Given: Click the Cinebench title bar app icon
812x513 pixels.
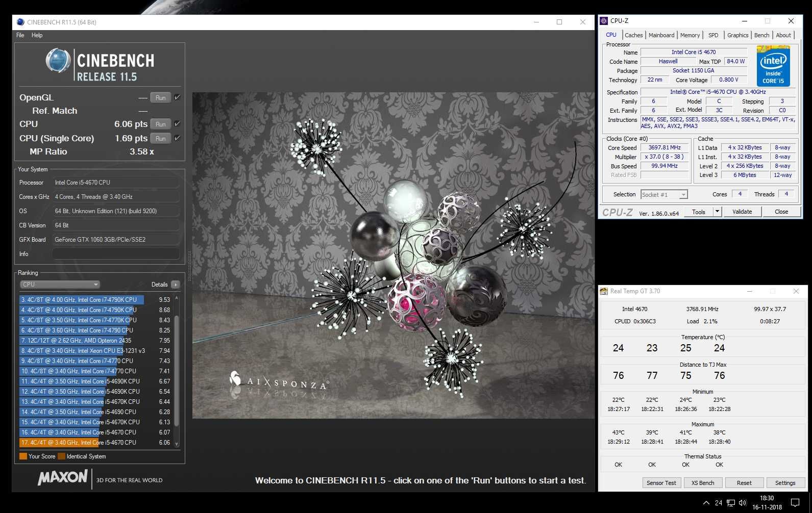Looking at the screenshot, I should pos(20,22).
